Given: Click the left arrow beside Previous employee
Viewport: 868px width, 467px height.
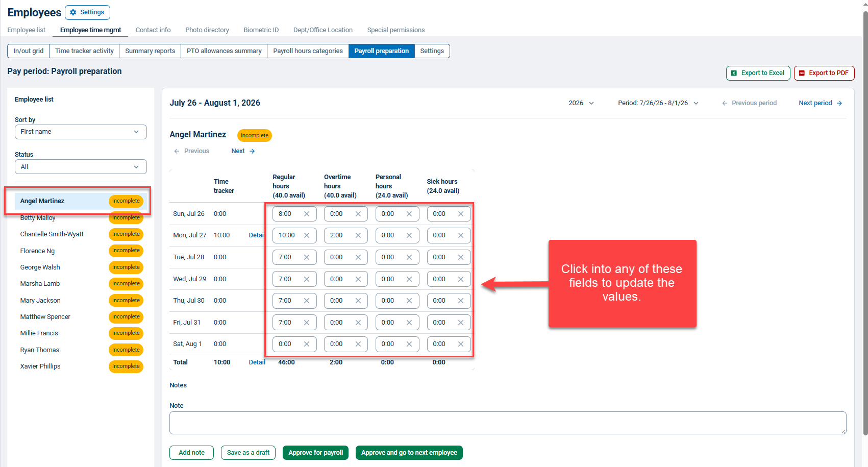Looking at the screenshot, I should [177, 151].
